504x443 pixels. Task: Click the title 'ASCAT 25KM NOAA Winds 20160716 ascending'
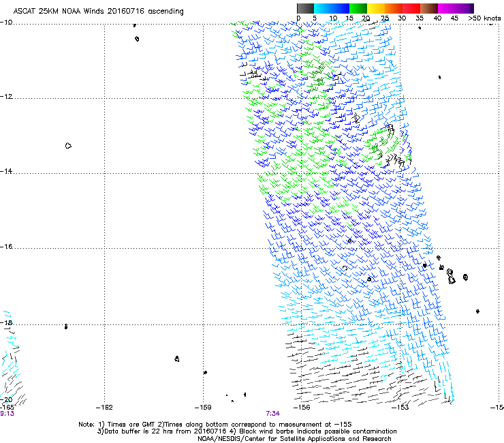[x=98, y=12]
